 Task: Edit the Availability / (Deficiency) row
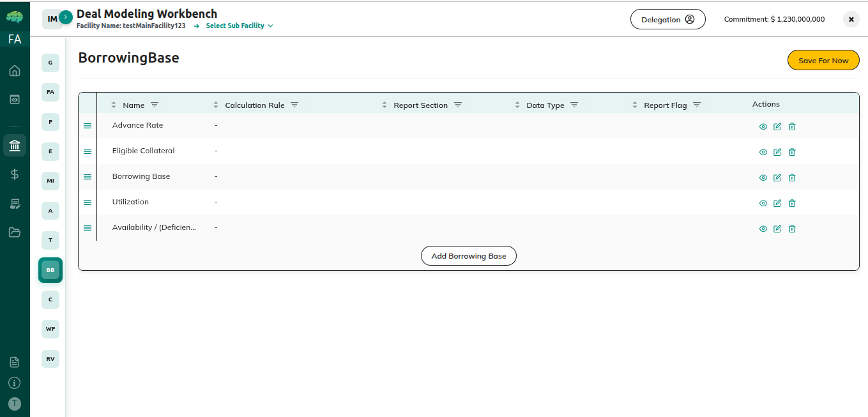click(777, 229)
